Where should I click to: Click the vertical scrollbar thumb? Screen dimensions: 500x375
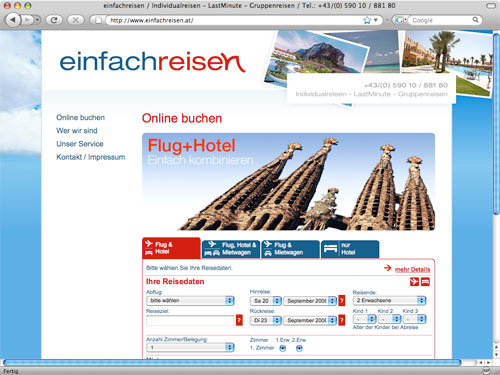tap(496, 123)
